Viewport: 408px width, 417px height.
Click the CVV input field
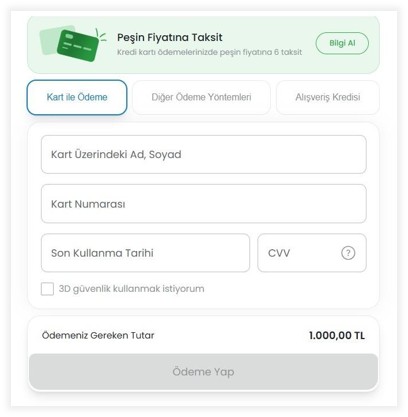(312, 253)
